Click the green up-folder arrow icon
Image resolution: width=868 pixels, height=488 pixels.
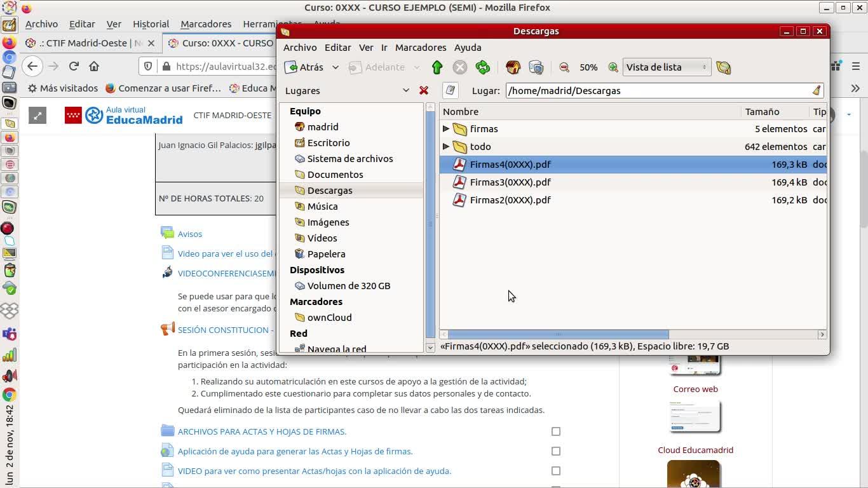tap(437, 67)
